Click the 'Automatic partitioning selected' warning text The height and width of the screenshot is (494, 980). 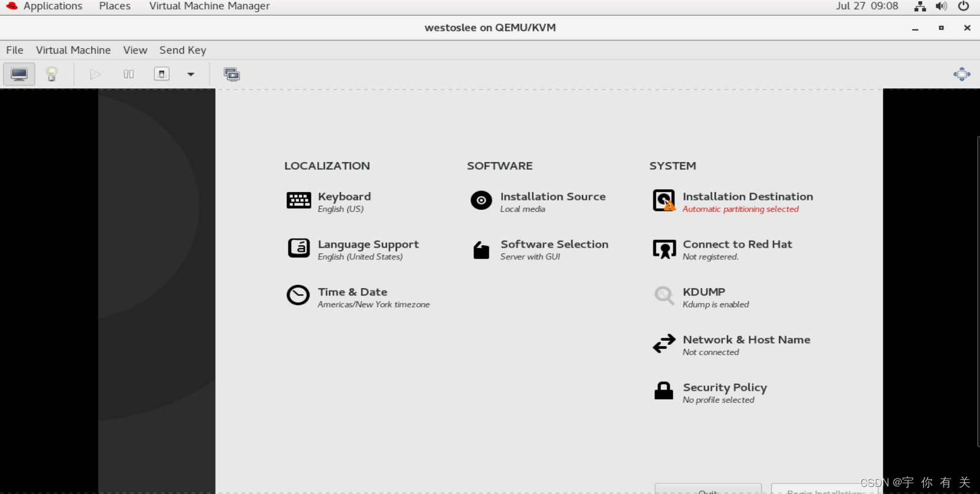(x=741, y=209)
